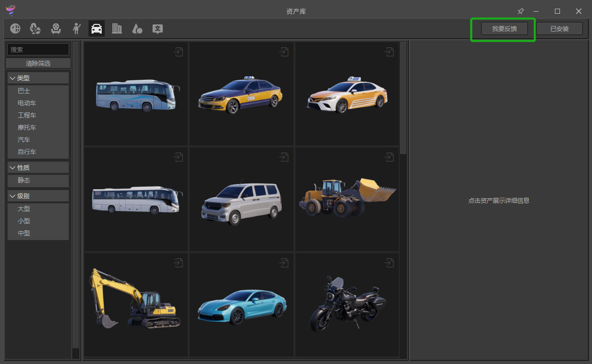Open the globe (all assets) category

click(x=15, y=28)
